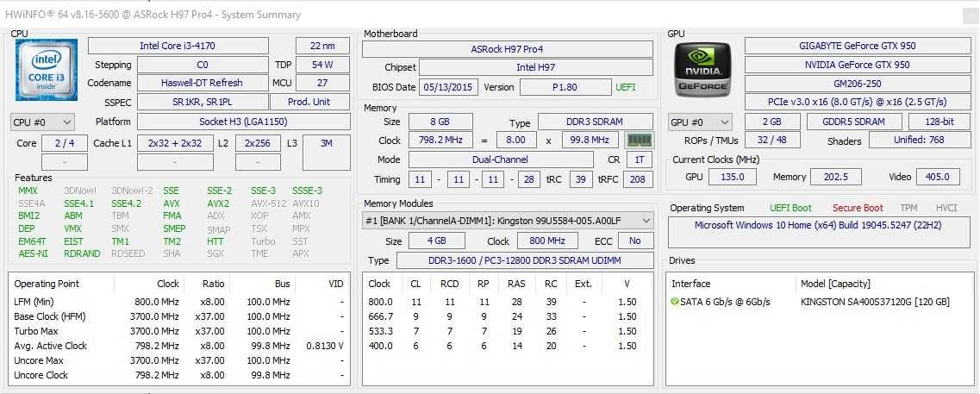Click the green memory module icon
This screenshot has width=980, height=394.
pyautogui.click(x=640, y=140)
